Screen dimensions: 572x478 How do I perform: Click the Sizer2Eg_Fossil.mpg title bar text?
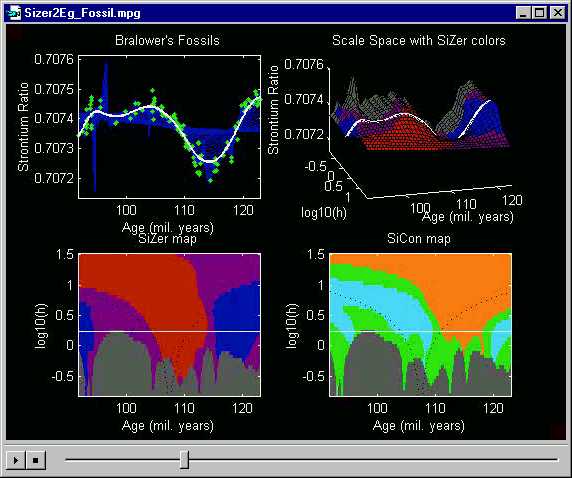click(x=82, y=13)
